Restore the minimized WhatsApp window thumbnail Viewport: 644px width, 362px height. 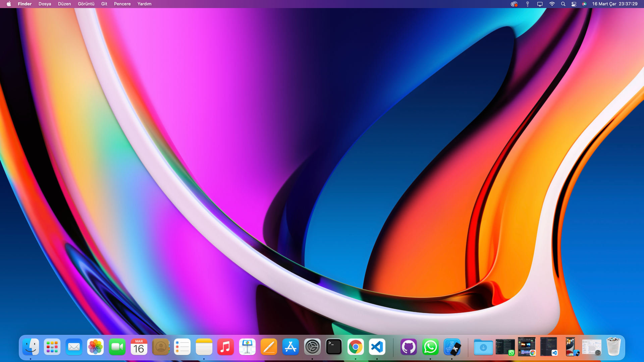pyautogui.click(x=505, y=347)
